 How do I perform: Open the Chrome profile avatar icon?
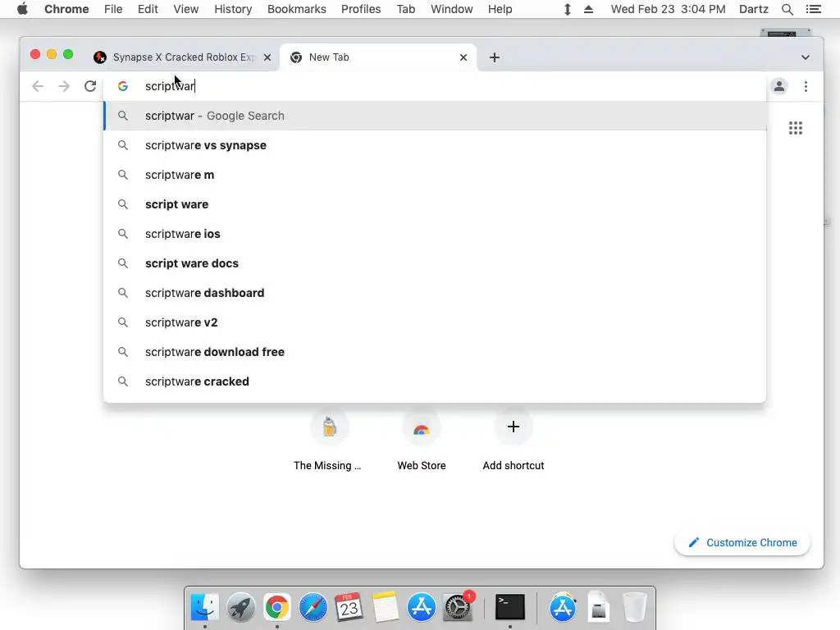(779, 86)
